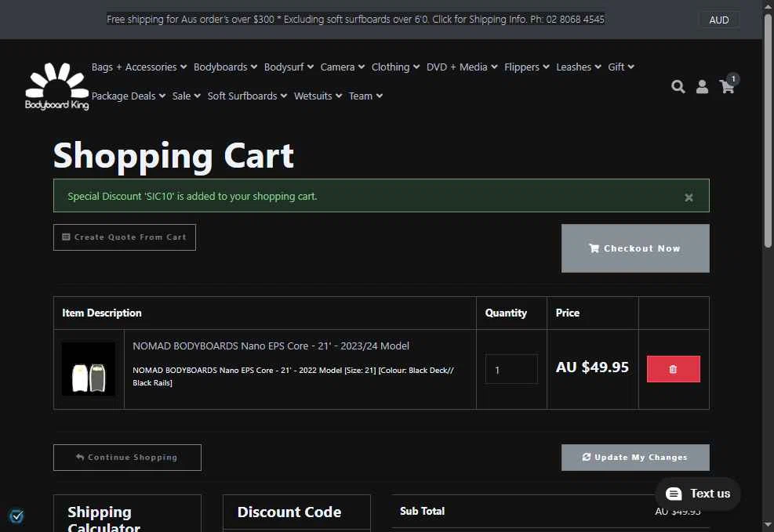
Task: Expand the Flippers menu
Action: click(527, 67)
